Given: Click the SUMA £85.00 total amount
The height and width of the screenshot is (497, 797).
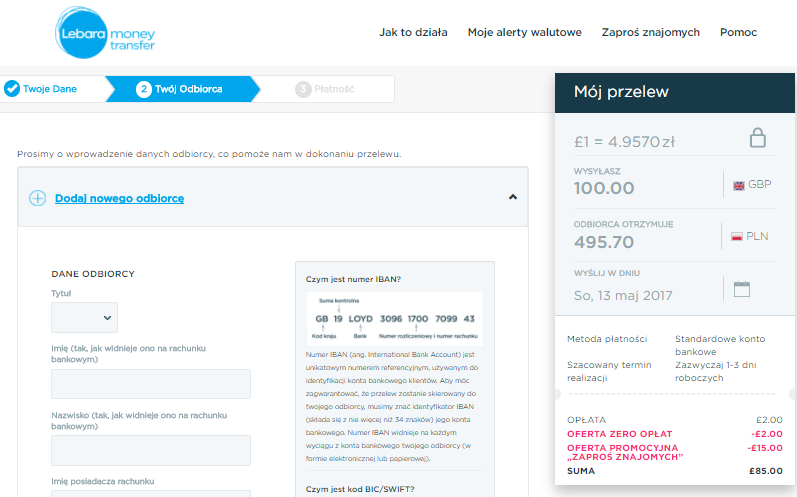Looking at the screenshot, I should [x=766, y=471].
